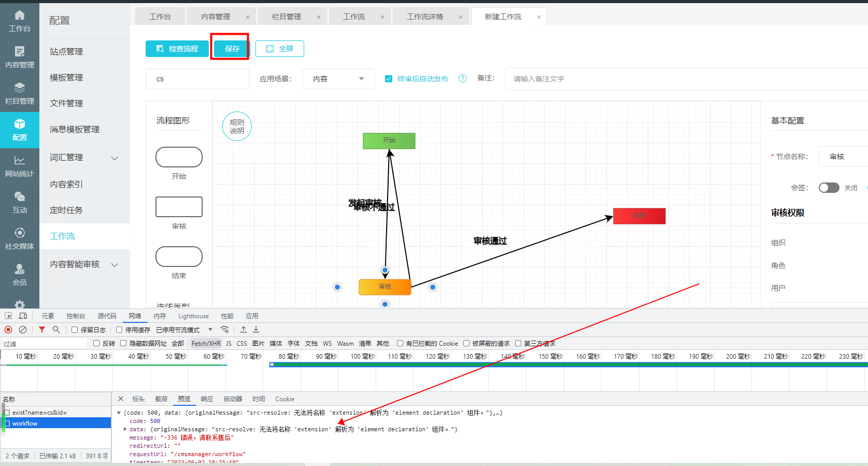Viewport: 868px width, 466px height.
Task: Open 社交媒体 in the left rail
Action: [20, 238]
